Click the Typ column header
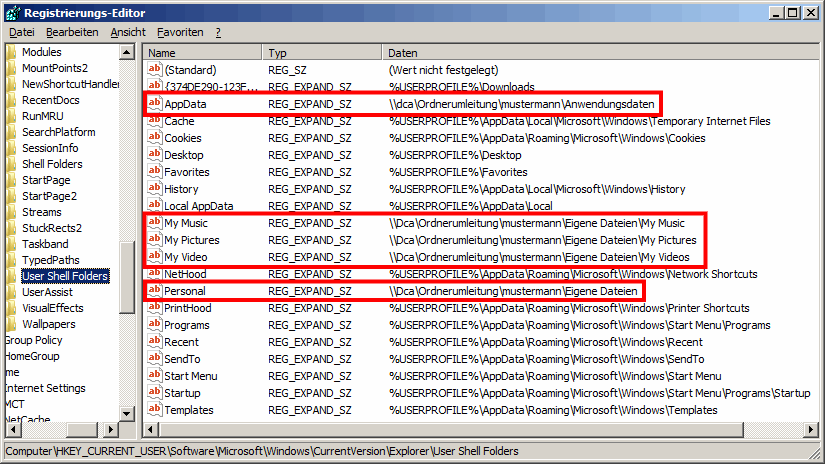825x464 pixels. (x=322, y=52)
